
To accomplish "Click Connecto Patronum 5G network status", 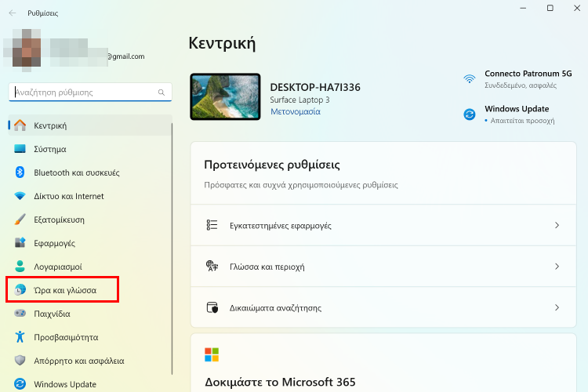I will click(x=517, y=78).
